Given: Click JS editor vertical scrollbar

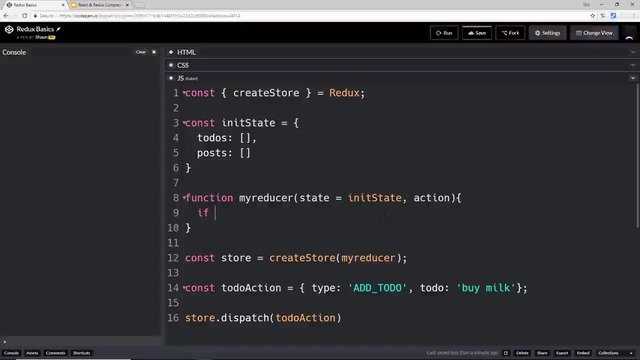Looking at the screenshot, I should (x=637, y=155).
